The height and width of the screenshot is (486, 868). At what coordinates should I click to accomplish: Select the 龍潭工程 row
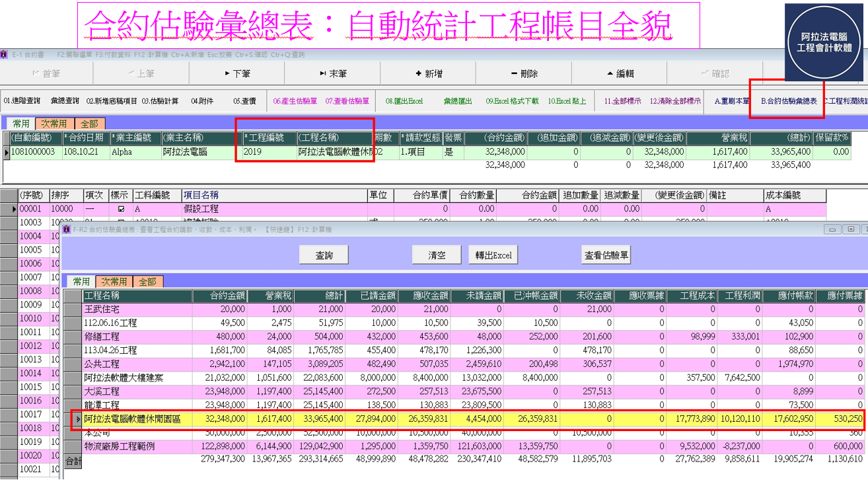[462, 405]
